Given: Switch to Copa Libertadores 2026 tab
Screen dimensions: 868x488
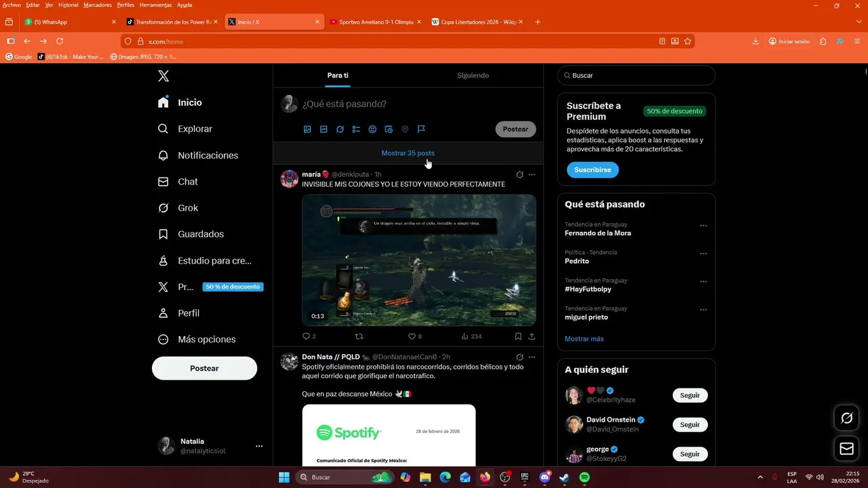Looking at the screenshot, I should (x=477, y=22).
